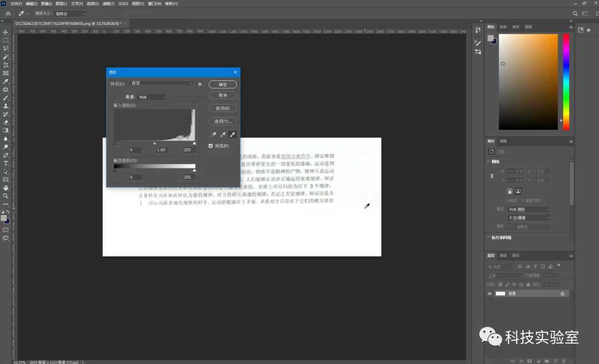Open the Levels preset gear options

click(200, 84)
